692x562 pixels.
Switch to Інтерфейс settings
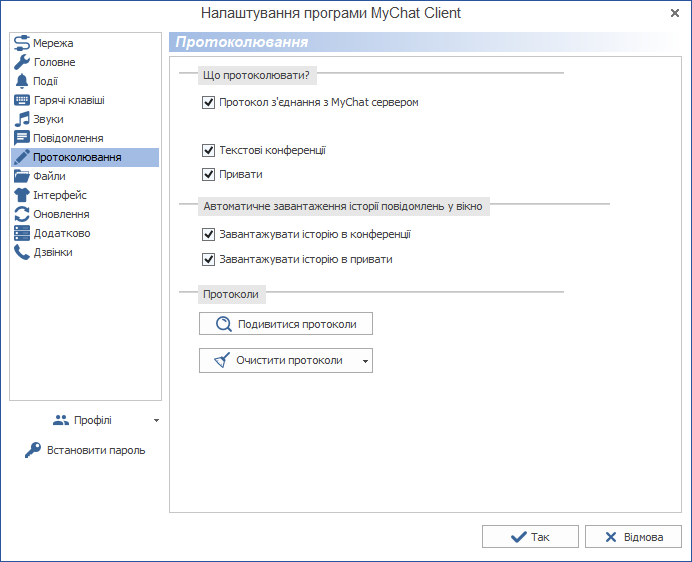[85, 195]
